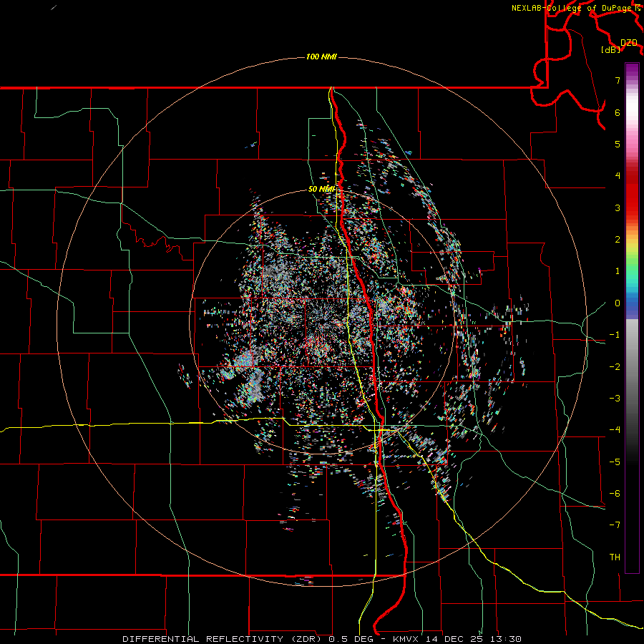This screenshot has height=644, width=644.
Task: Click the -4 value on the color scale
Action: (615, 430)
